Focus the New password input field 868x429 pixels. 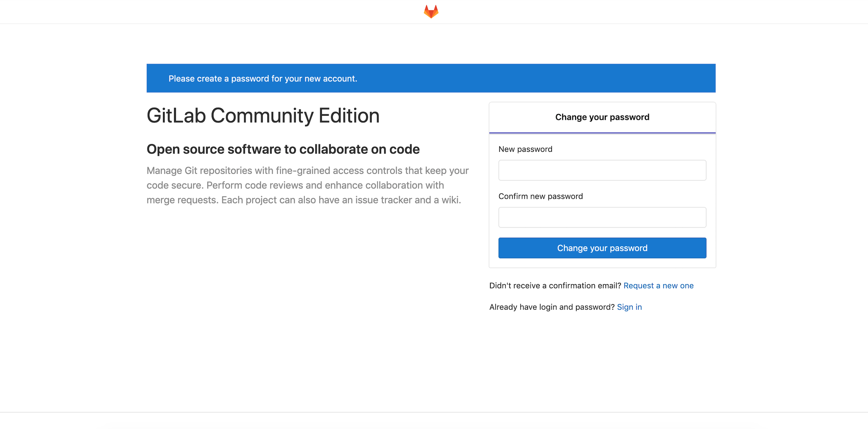[602, 170]
